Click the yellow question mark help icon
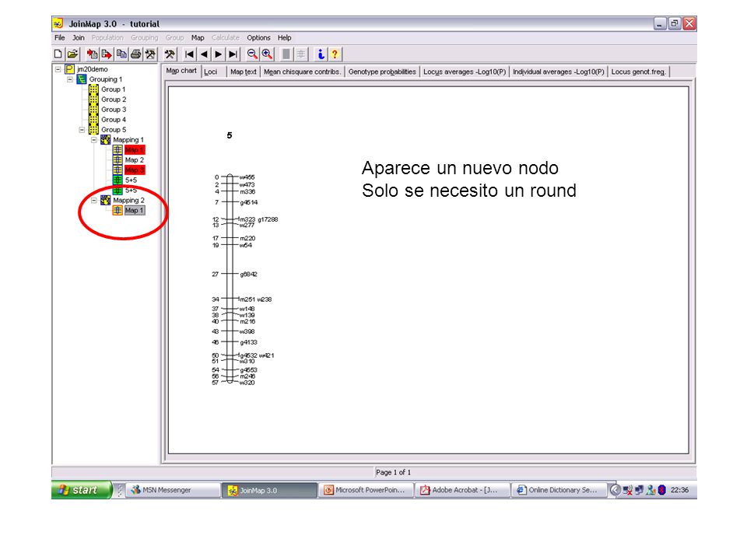This screenshot has width=747, height=560. coord(335,54)
